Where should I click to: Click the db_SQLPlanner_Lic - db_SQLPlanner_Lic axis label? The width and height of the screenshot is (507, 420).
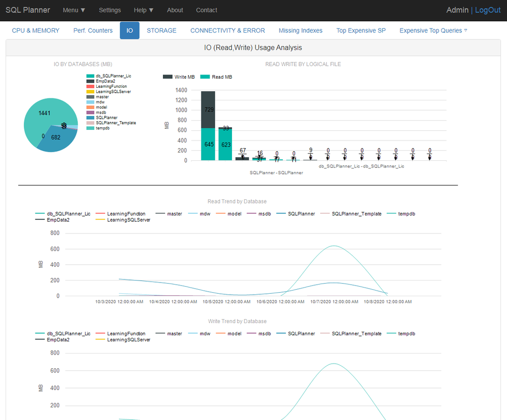pos(361,166)
